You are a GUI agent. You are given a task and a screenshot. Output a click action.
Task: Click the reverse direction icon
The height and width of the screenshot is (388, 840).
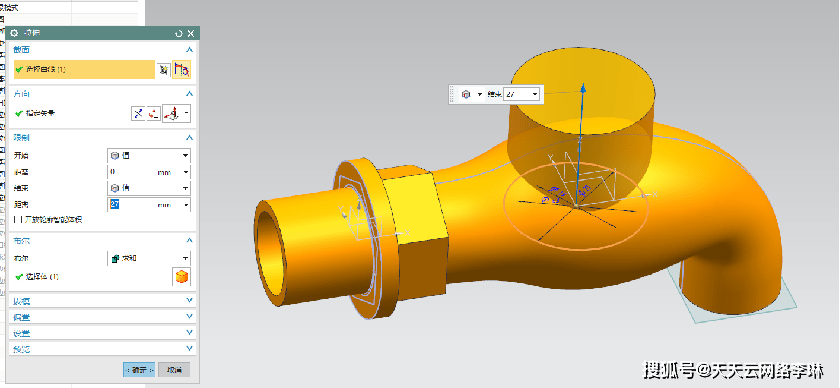(138, 114)
